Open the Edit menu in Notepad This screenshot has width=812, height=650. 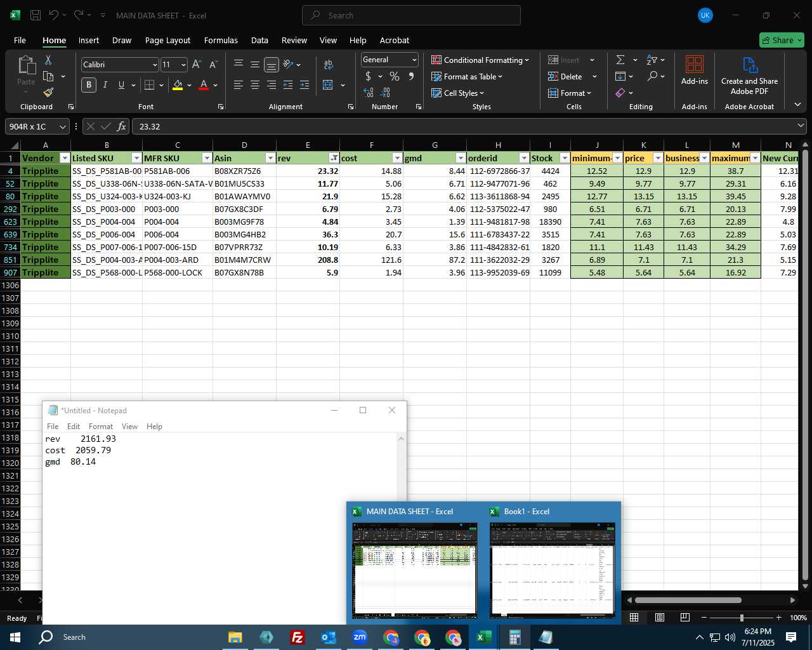(x=74, y=426)
